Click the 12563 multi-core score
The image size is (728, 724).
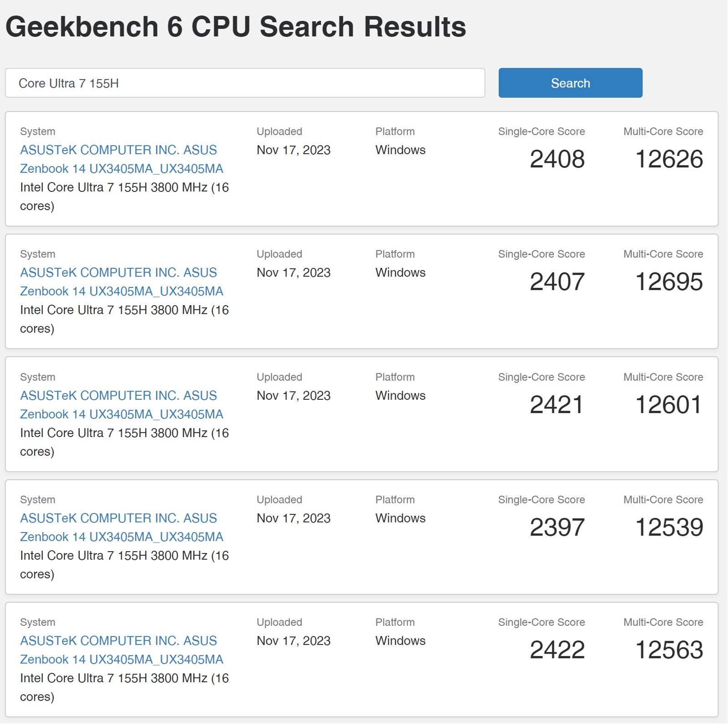pyautogui.click(x=669, y=650)
